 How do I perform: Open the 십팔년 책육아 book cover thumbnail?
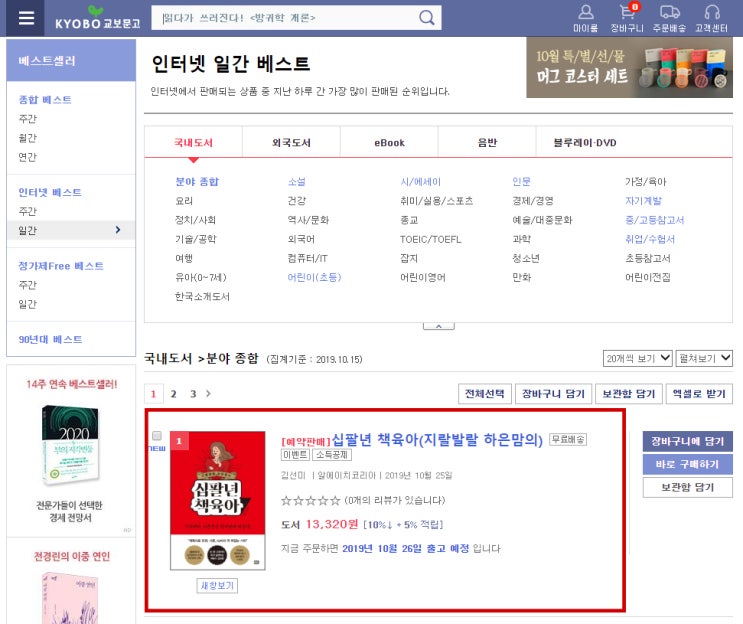point(217,500)
